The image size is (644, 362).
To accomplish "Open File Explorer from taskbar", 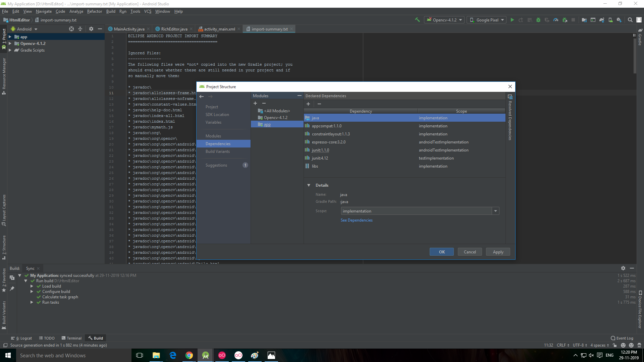I will [x=156, y=355].
